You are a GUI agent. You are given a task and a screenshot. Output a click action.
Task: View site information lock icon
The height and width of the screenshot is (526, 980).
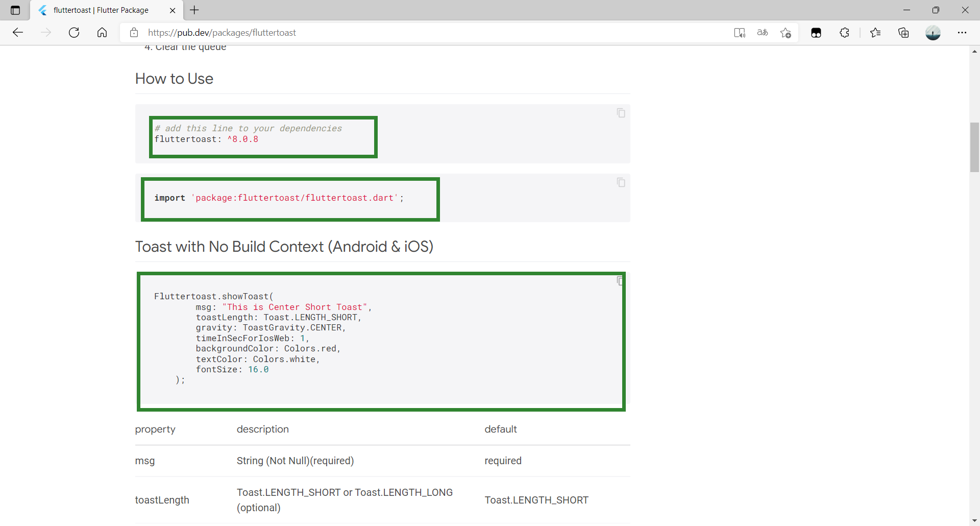coord(134,33)
